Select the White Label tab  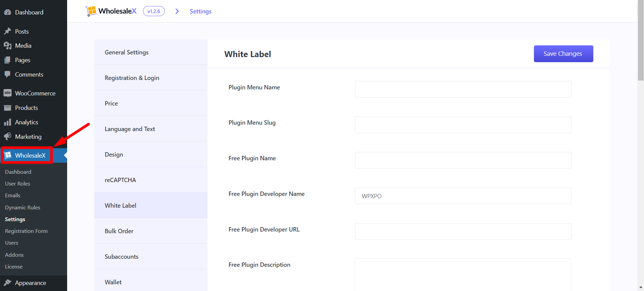(151, 205)
